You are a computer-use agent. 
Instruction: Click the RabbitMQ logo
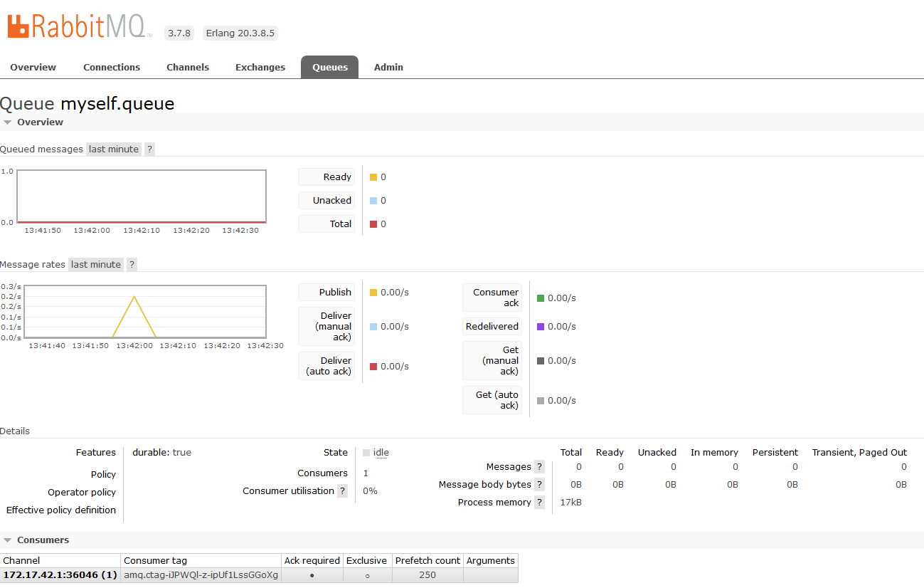(80, 26)
